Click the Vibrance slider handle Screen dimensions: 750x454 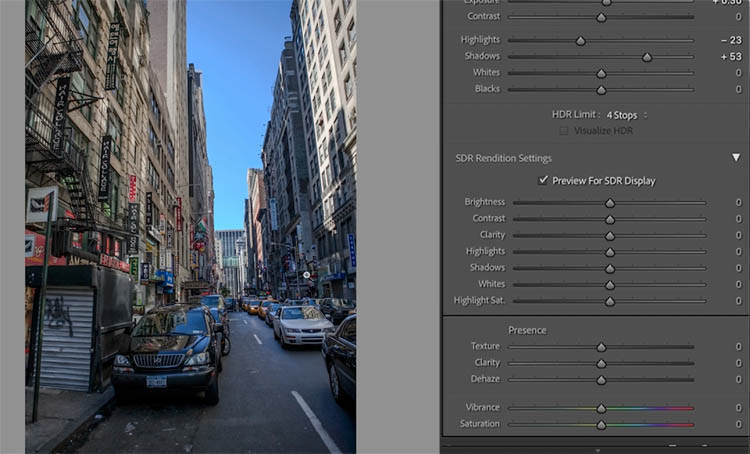601,408
